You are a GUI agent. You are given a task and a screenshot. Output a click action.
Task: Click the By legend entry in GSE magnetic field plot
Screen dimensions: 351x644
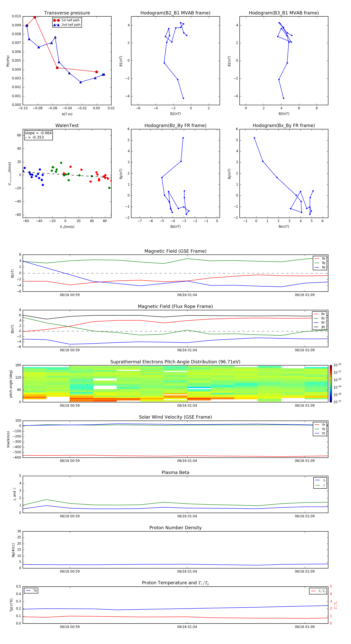(320, 263)
